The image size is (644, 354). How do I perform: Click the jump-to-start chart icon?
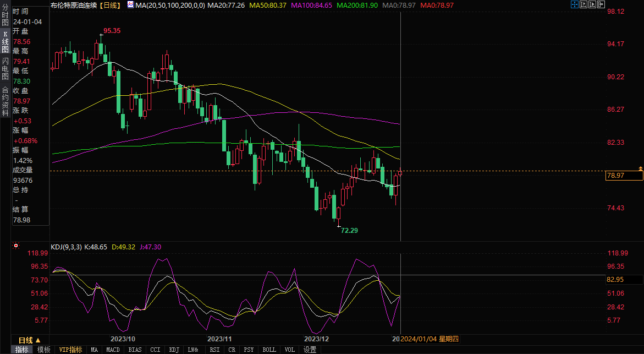(x=583, y=5)
